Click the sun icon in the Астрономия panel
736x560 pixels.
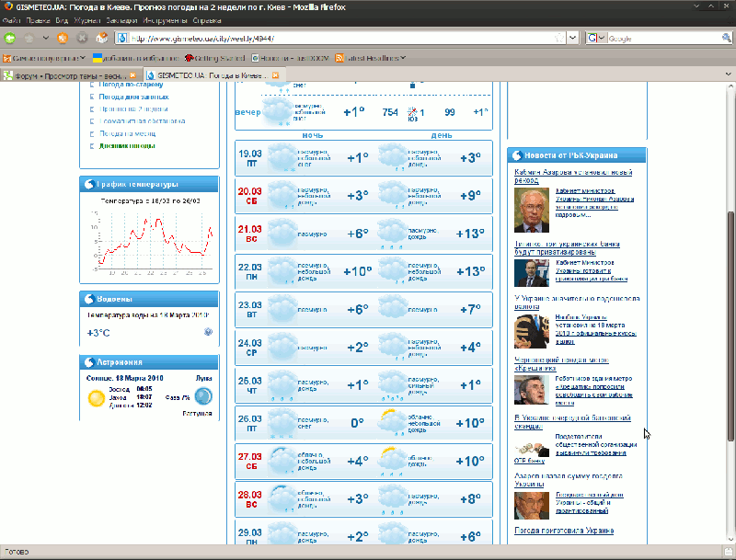(96, 396)
